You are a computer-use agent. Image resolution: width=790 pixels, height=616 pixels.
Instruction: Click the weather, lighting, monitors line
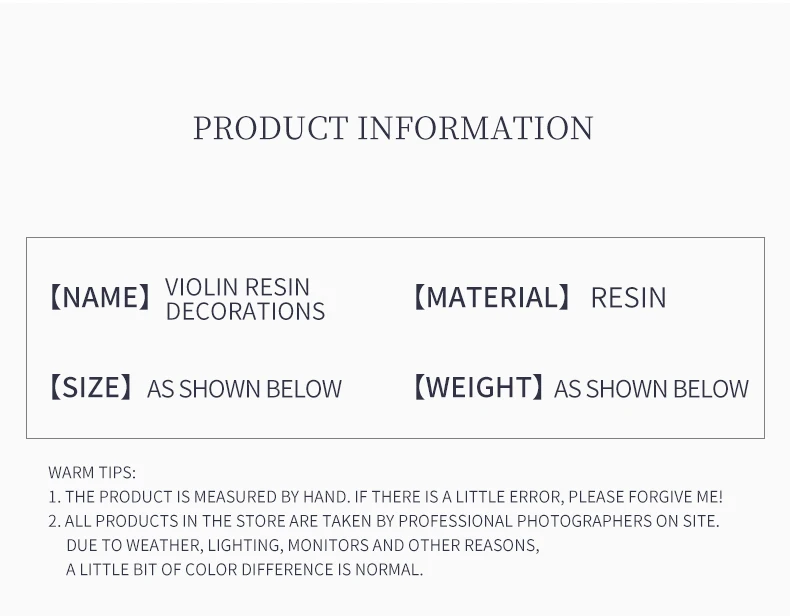303,545
